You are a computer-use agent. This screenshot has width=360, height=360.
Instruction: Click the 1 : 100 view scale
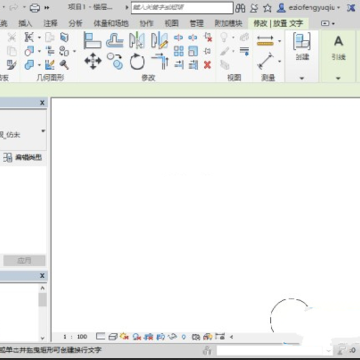(x=75, y=337)
